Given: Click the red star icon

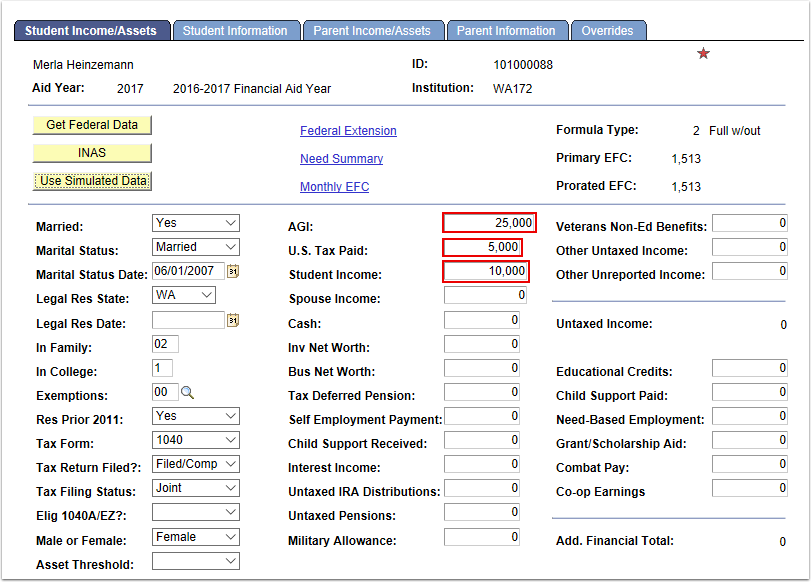Looking at the screenshot, I should 703,53.
